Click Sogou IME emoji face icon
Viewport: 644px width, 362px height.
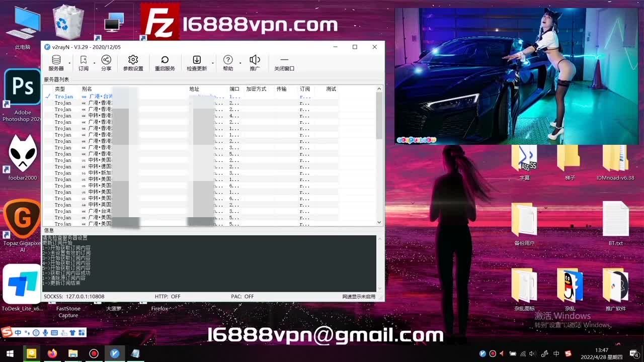(36, 332)
